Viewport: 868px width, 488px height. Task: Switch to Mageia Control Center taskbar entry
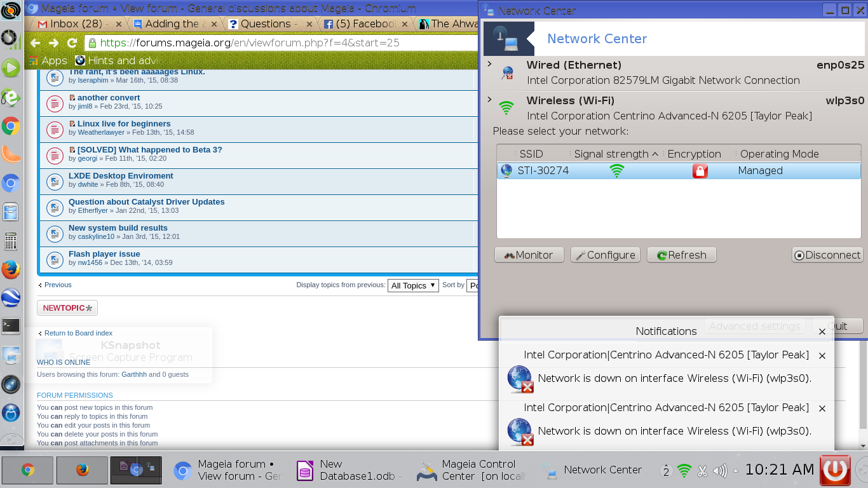(470, 470)
